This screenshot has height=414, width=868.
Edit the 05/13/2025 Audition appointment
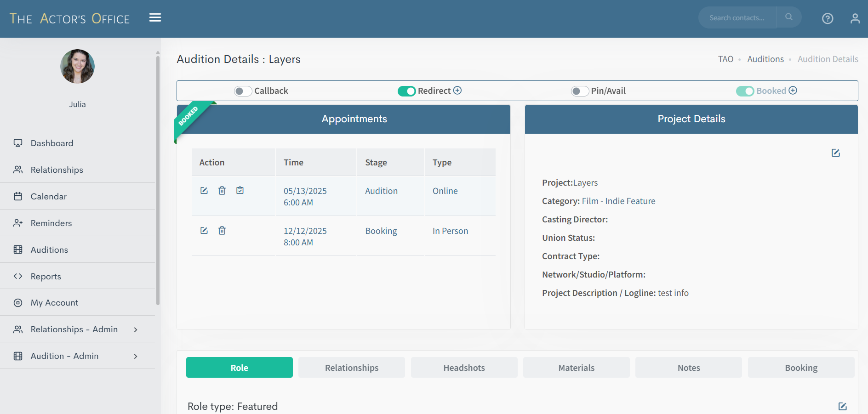click(x=204, y=191)
